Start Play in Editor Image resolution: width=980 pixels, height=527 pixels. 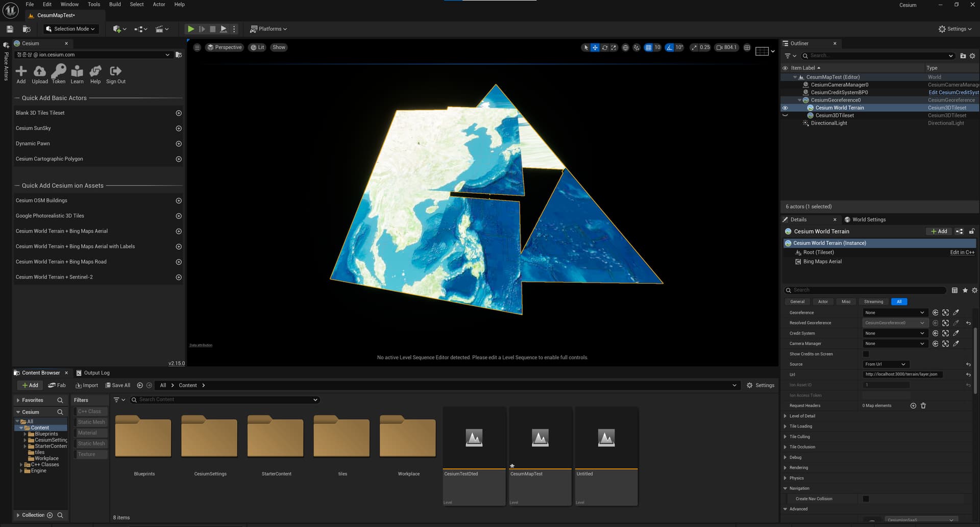[x=191, y=29]
